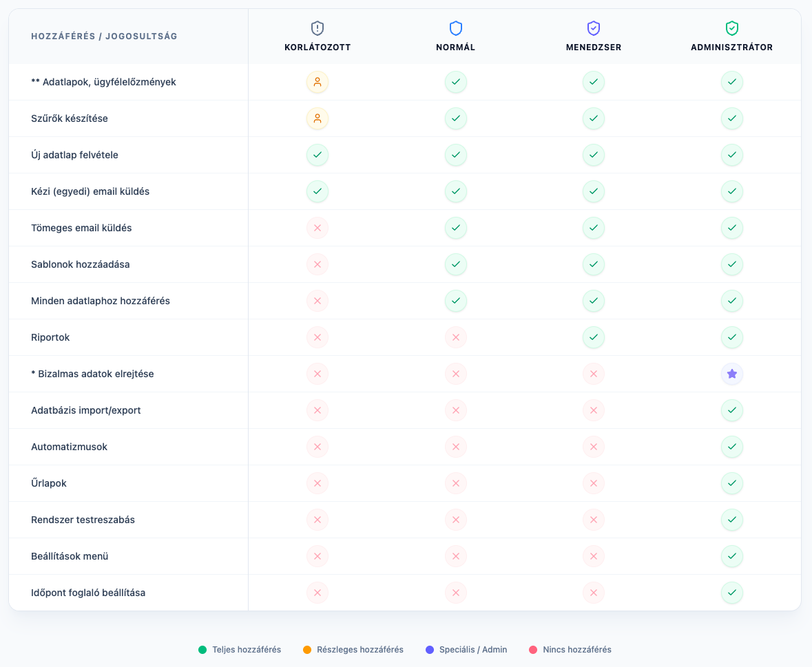Viewport: 812px width, 667px height.
Task: Click green Teljes hozzáférés legend dot
Action: pos(202,650)
